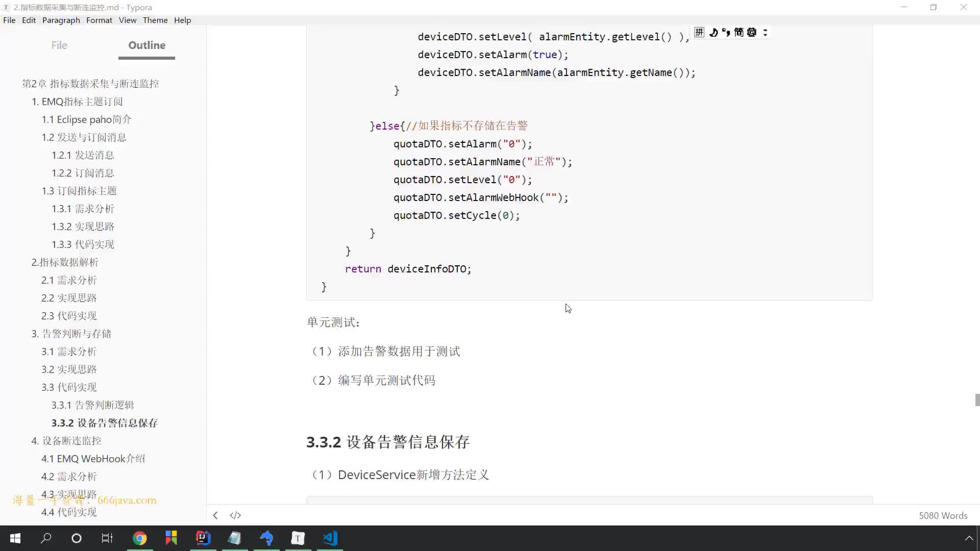Open the Paragraph menu
The height and width of the screenshot is (551, 980).
tap(61, 20)
